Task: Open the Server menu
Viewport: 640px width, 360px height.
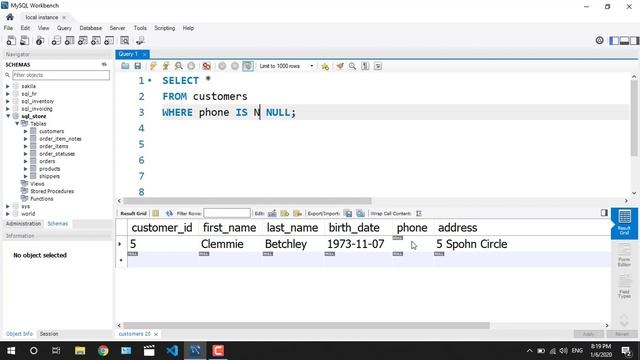Action: click(x=117, y=28)
